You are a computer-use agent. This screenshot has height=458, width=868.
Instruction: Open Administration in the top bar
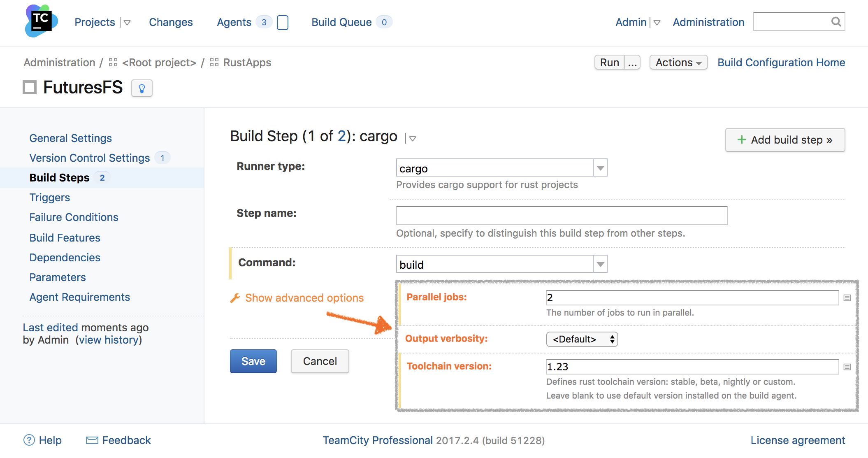(x=708, y=22)
